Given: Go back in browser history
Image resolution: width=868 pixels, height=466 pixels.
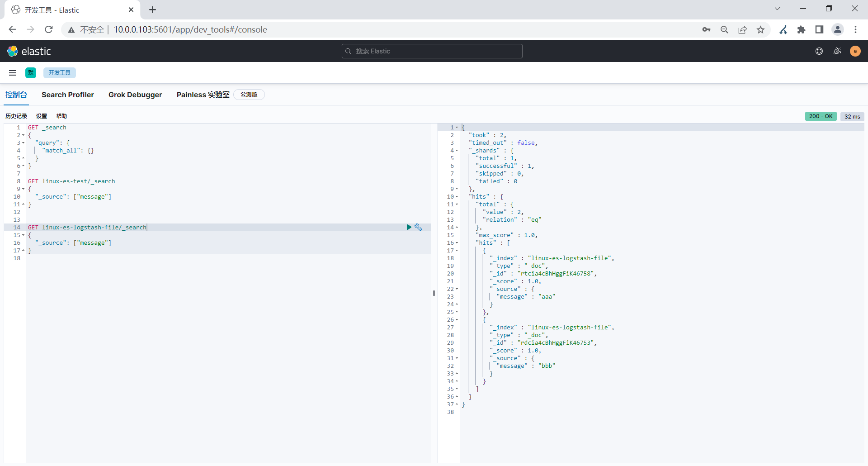Looking at the screenshot, I should [13, 29].
